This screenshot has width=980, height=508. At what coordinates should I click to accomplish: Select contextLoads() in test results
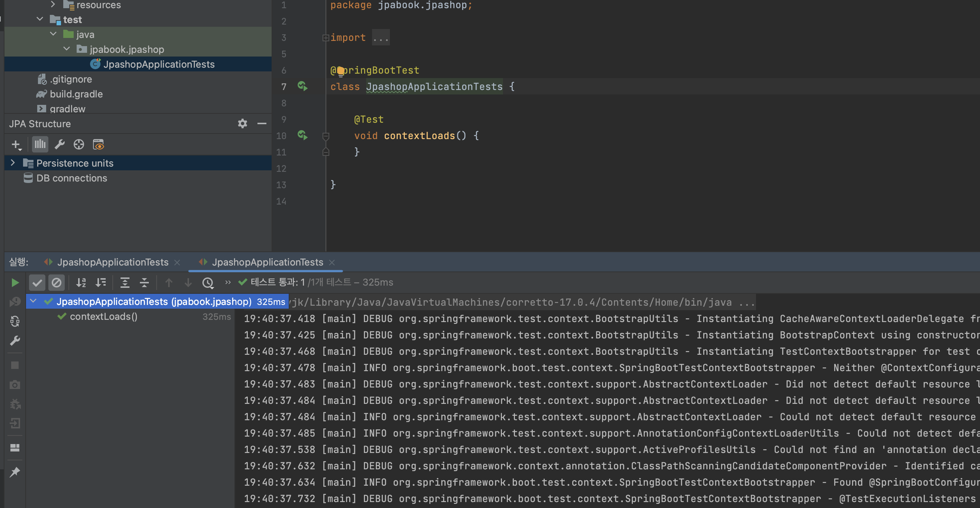(x=103, y=317)
